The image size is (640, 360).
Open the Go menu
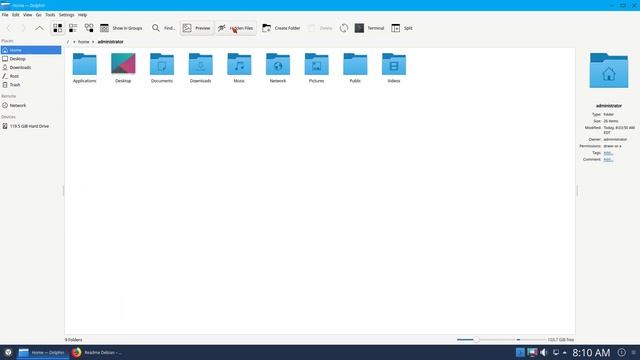pyautogui.click(x=38, y=15)
